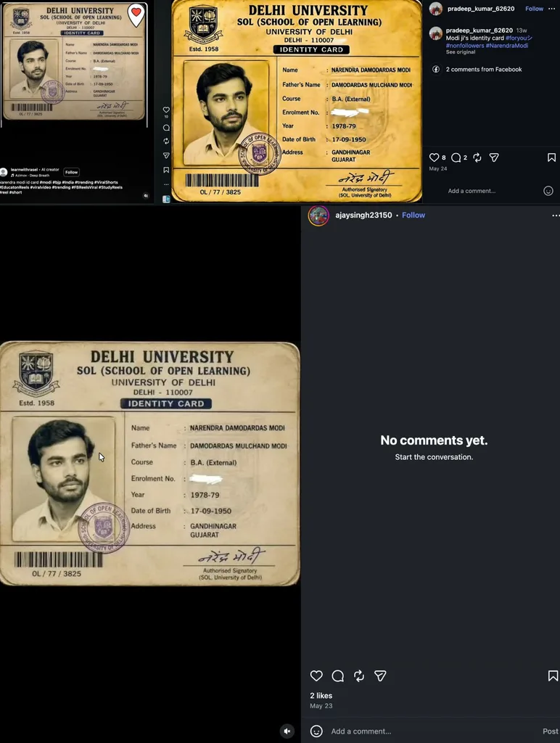
Task: Open comments icon showing 2 on pradeep post
Action: coord(456,157)
